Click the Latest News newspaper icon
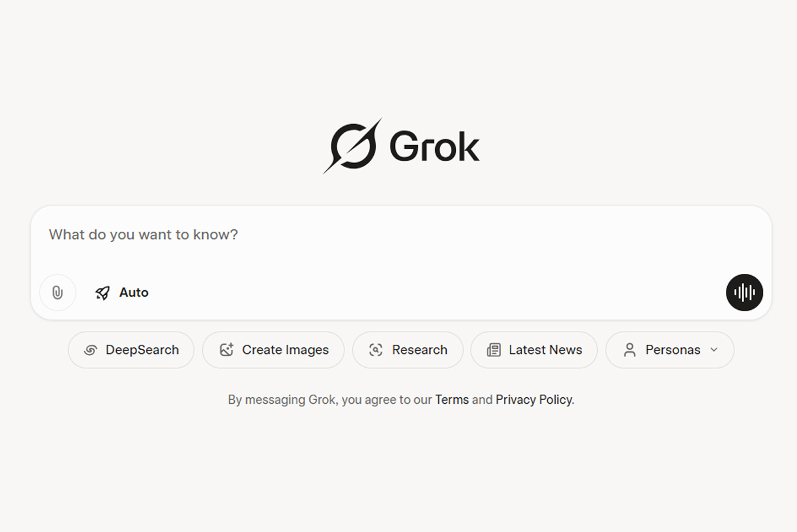 (x=494, y=350)
